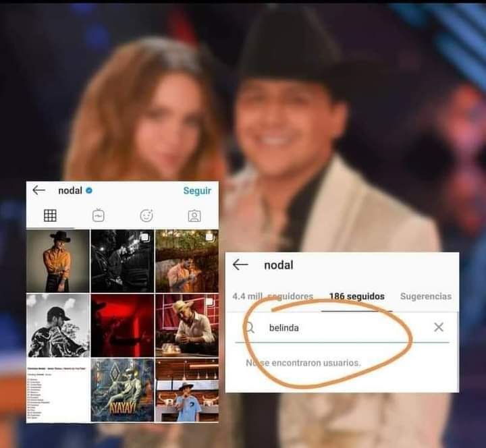This screenshot has width=486, height=448.
Task: Open the effects smiley face tab
Action: click(x=146, y=216)
